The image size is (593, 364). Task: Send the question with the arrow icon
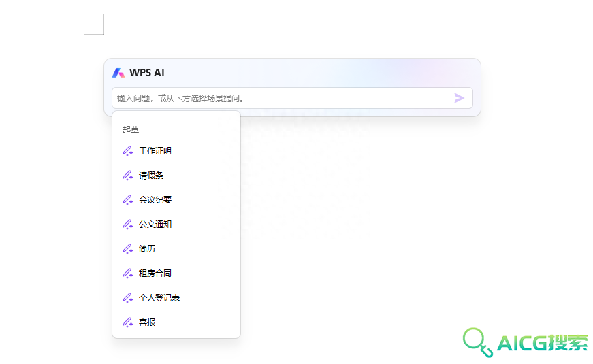click(459, 98)
